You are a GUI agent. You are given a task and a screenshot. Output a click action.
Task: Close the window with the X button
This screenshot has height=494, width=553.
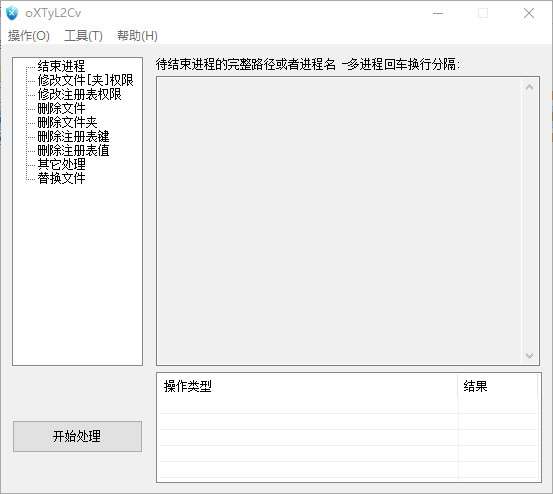[x=529, y=13]
